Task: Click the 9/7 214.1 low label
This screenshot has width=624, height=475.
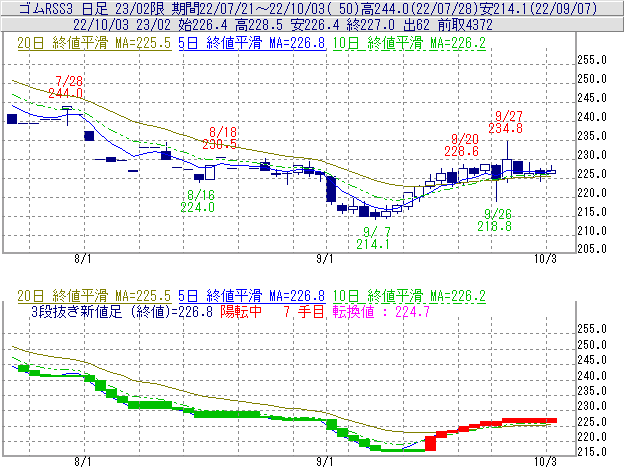Action: click(373, 238)
